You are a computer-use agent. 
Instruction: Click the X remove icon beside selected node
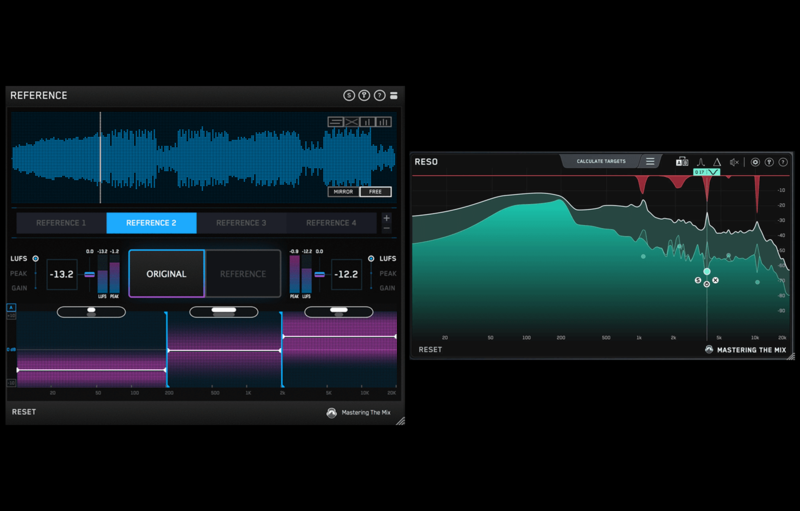(x=716, y=281)
